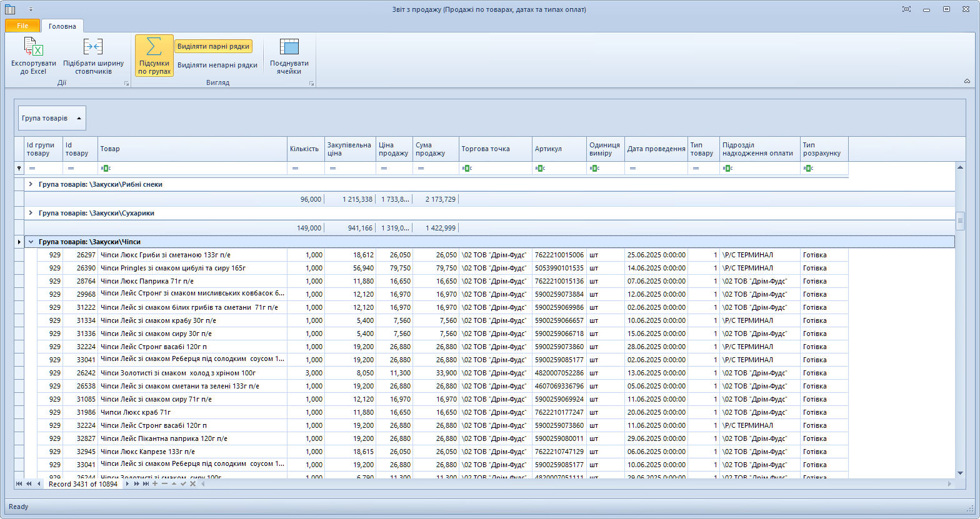Image resolution: width=980 pixels, height=519 pixels.
Task: Click the Товар filter condition icon
Action: click(104, 168)
